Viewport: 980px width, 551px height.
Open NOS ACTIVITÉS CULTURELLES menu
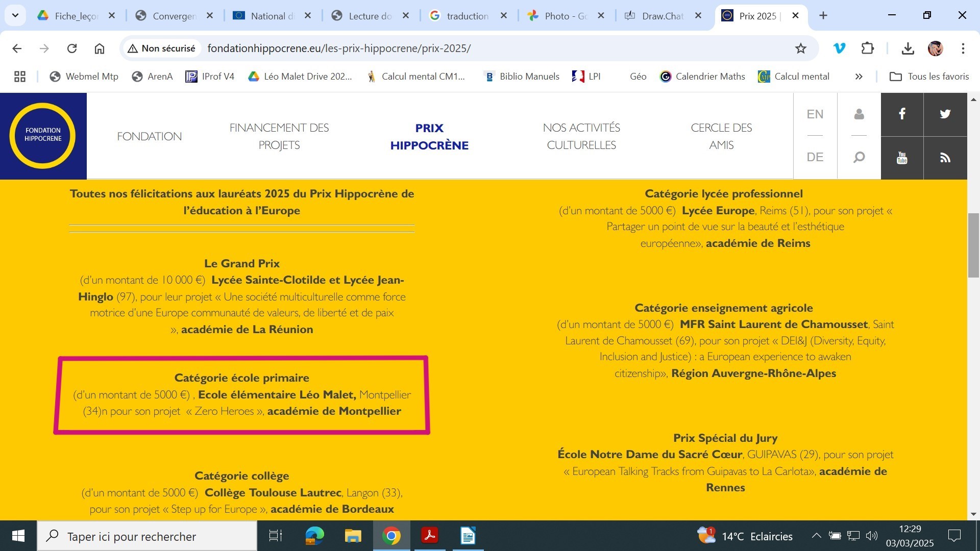(581, 136)
